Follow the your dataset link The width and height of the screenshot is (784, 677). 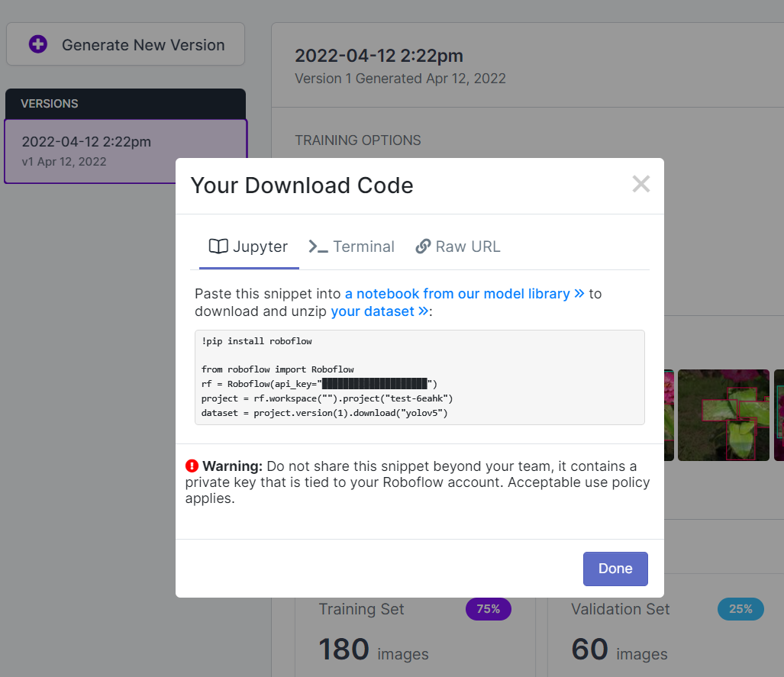tap(379, 311)
